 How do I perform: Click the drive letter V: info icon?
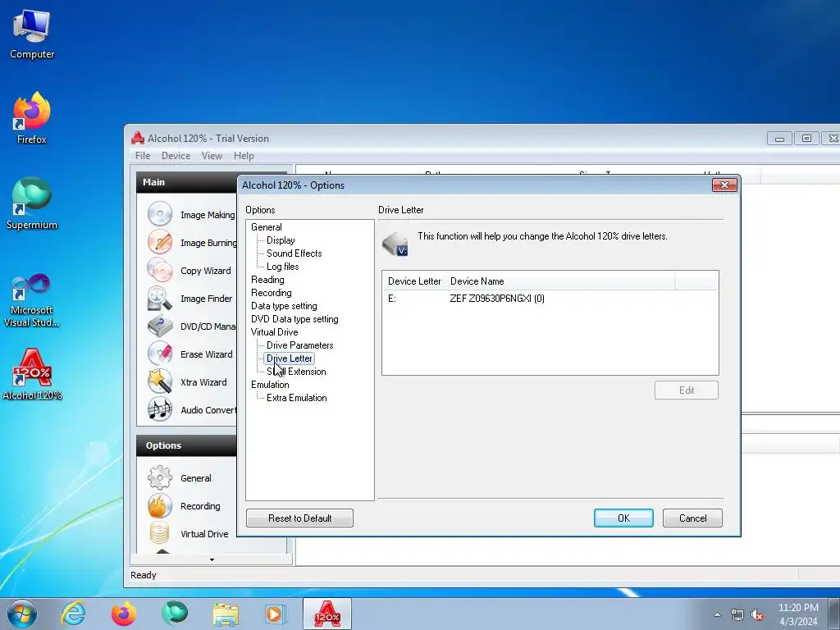click(x=395, y=244)
